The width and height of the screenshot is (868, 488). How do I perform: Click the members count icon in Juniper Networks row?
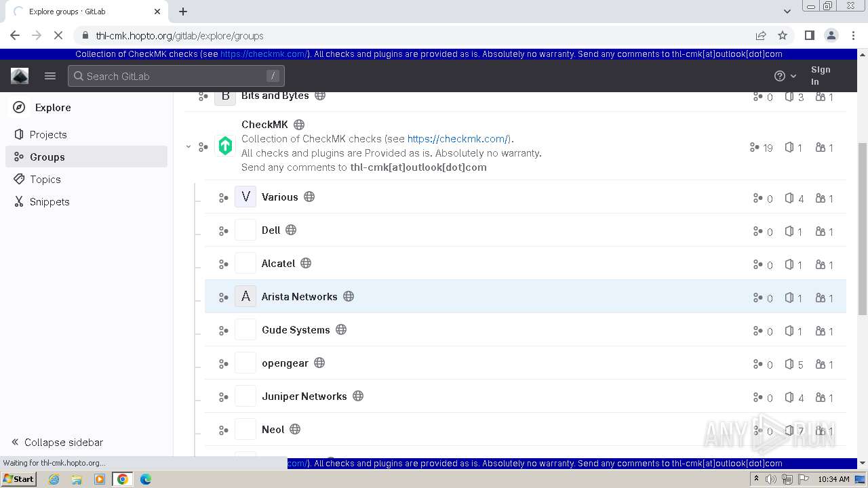click(x=821, y=397)
